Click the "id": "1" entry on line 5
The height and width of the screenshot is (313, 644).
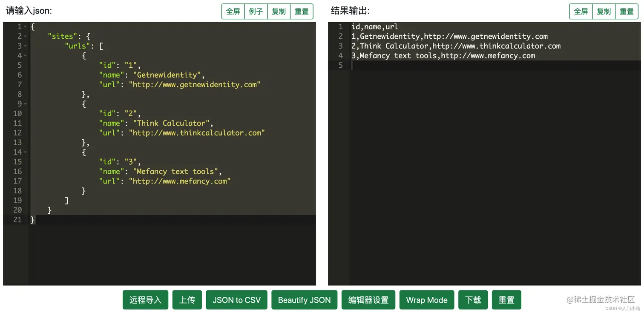(120, 65)
